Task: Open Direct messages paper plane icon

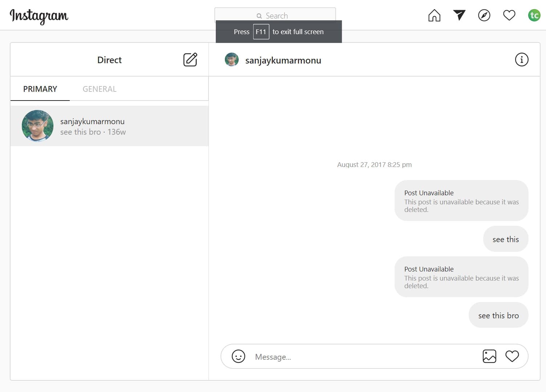Action: (x=459, y=15)
